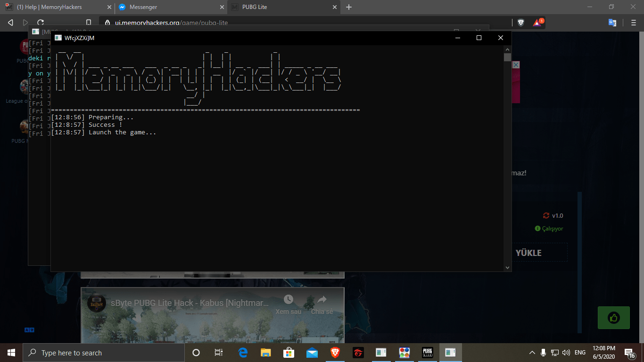The height and width of the screenshot is (362, 644).
Task: Open network settings from the tray
Action: [x=555, y=353]
